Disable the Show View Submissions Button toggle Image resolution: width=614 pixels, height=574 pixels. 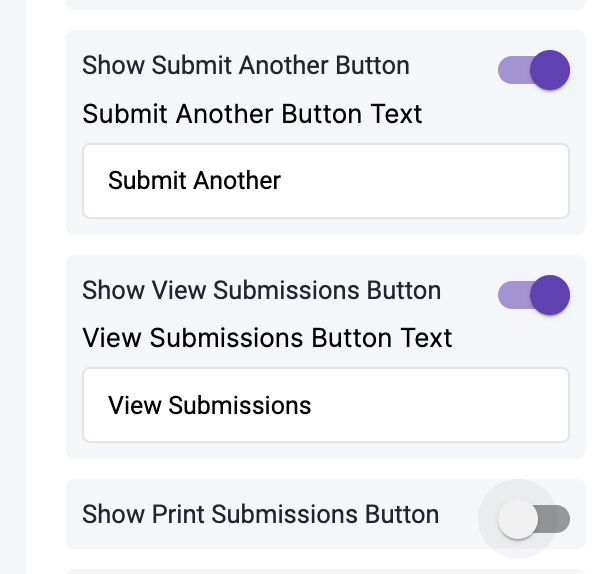coord(533,295)
